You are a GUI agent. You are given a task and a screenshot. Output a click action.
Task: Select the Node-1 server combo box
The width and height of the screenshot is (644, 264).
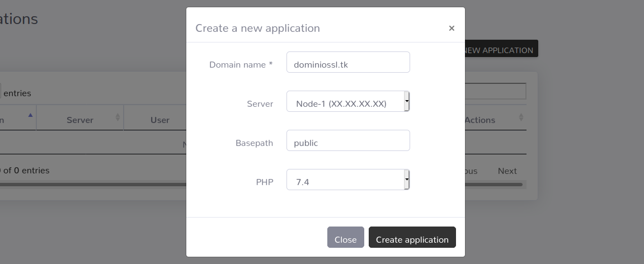[348, 101]
